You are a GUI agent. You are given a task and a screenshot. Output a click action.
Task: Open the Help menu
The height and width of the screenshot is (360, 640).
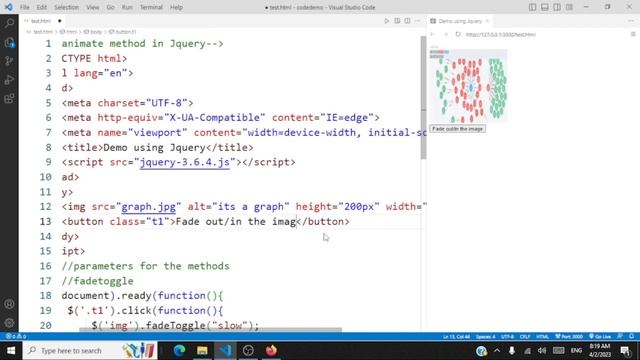(176, 7)
